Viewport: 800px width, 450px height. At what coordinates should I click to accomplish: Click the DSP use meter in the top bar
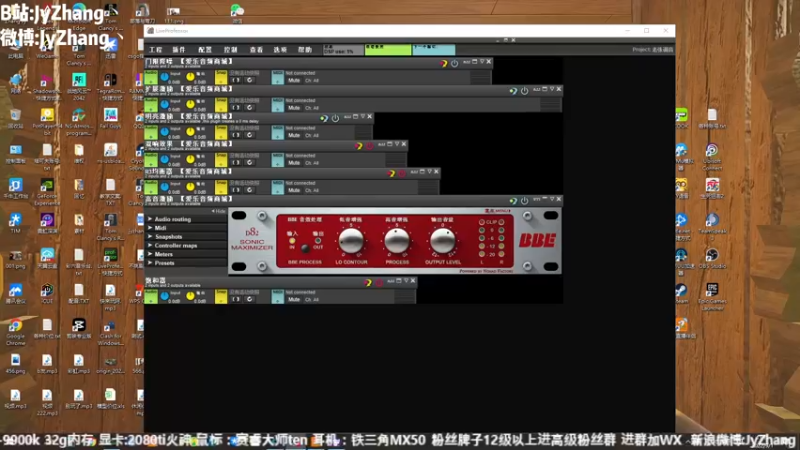coord(343,49)
